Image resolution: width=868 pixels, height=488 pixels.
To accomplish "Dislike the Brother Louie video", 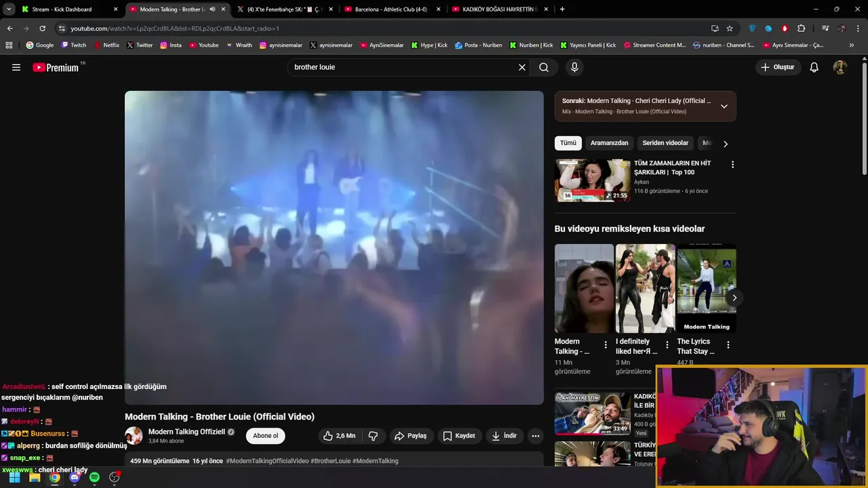I will [x=373, y=436].
